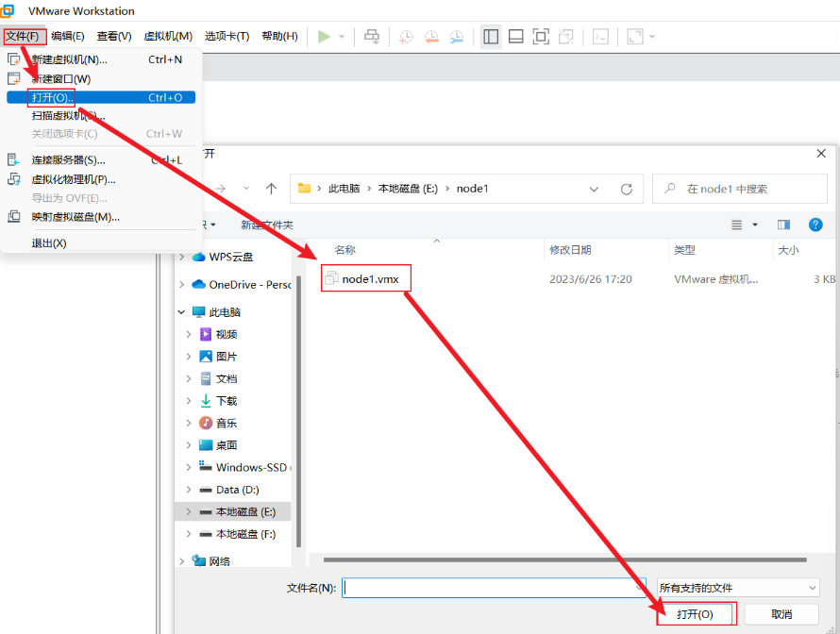Open the 音乐 folder in navigation pane

pyautogui.click(x=227, y=423)
